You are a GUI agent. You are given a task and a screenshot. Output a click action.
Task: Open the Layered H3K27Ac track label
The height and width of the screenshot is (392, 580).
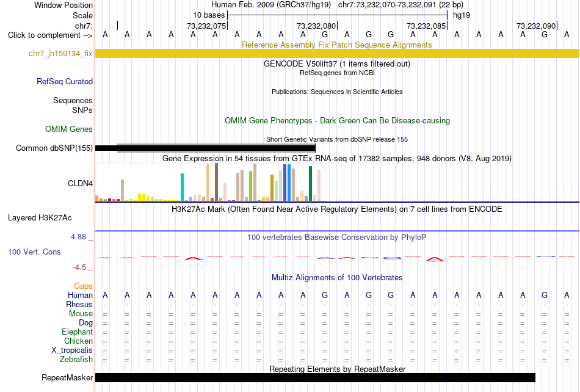40,218
